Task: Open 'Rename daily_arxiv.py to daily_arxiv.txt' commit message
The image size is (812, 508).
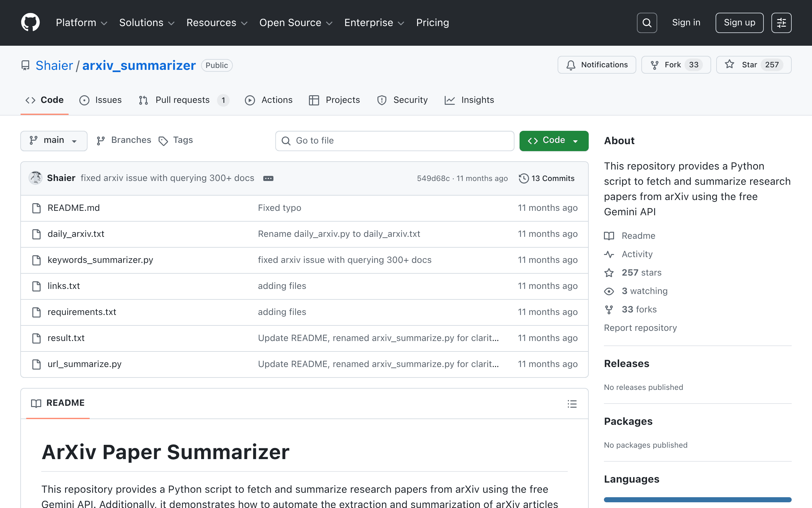Action: point(339,234)
